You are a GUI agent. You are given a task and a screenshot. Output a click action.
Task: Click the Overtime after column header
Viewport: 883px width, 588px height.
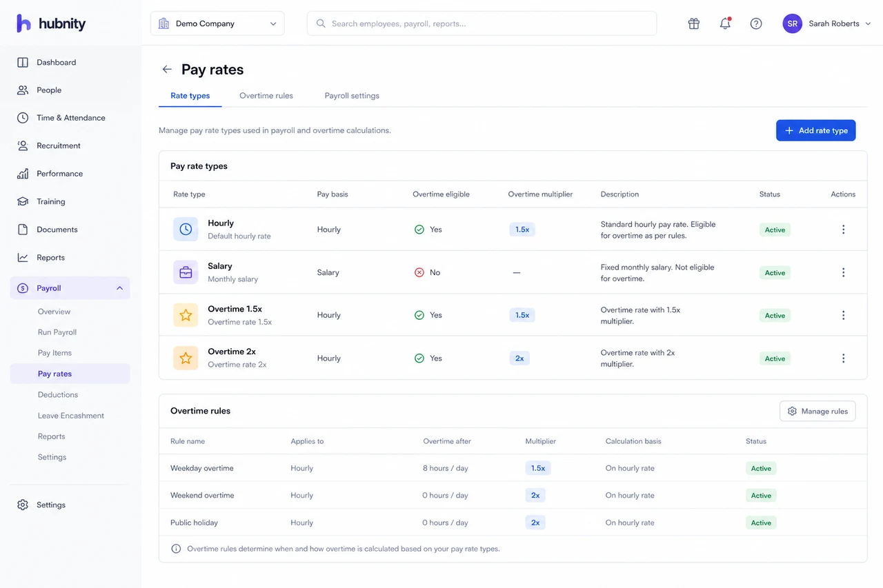[x=447, y=441]
